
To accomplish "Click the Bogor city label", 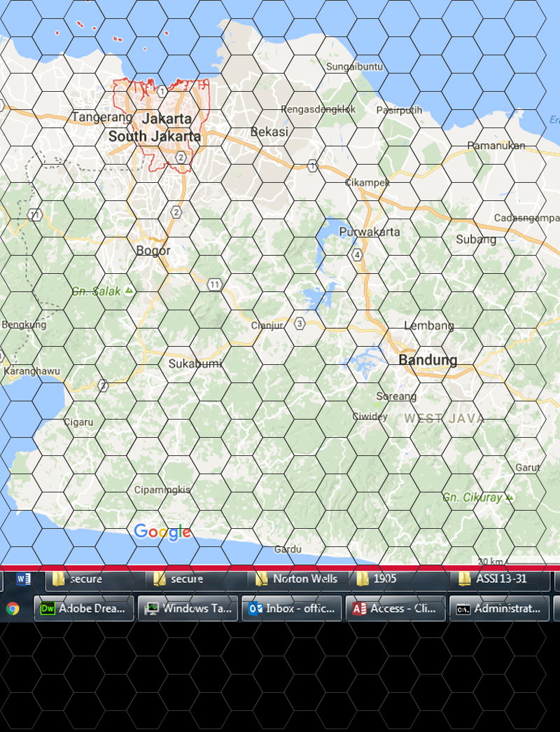I will point(153,251).
